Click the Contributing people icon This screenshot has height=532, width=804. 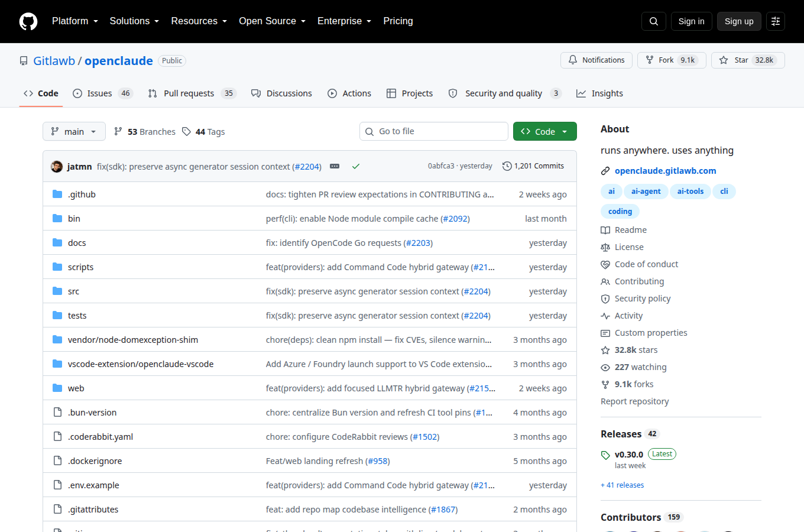coord(605,281)
